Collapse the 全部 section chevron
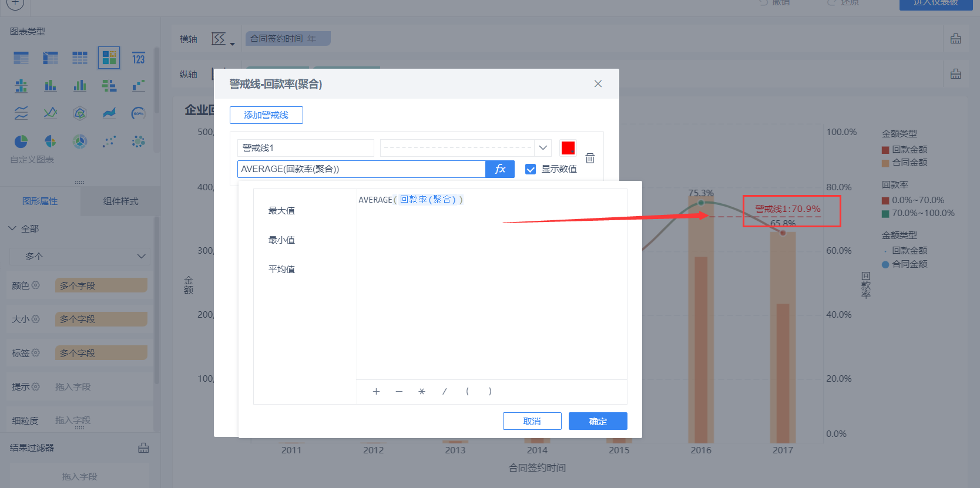 [12, 228]
